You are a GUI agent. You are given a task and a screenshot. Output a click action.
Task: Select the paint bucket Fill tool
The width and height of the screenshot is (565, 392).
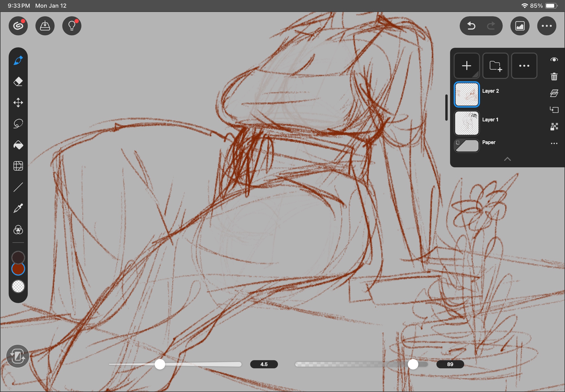[18, 145]
